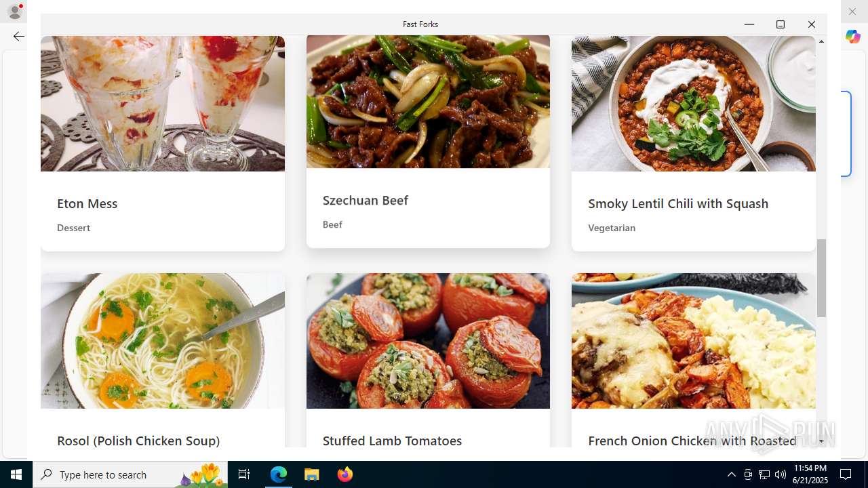Image resolution: width=868 pixels, height=488 pixels.
Task: Open the Windows Start menu
Action: click(x=16, y=474)
